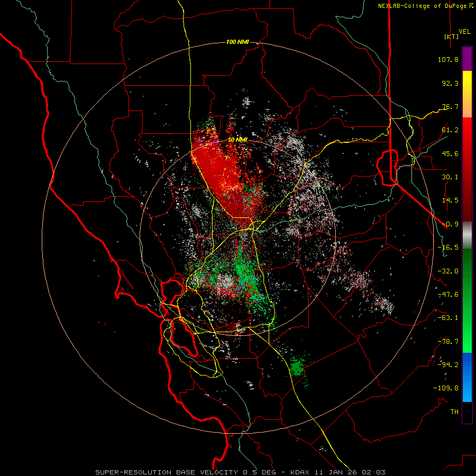Click the 45.6 velocity scale value
This screenshot has width=476, height=476.
point(450,153)
